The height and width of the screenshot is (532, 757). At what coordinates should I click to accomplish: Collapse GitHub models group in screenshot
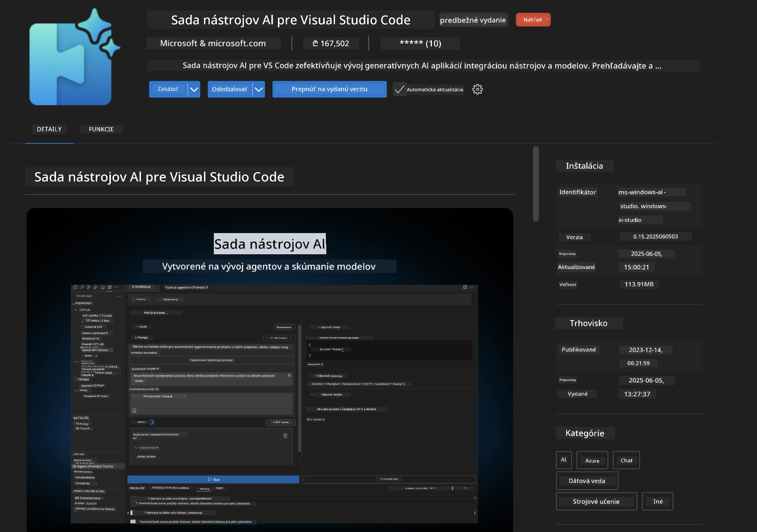pos(76,310)
